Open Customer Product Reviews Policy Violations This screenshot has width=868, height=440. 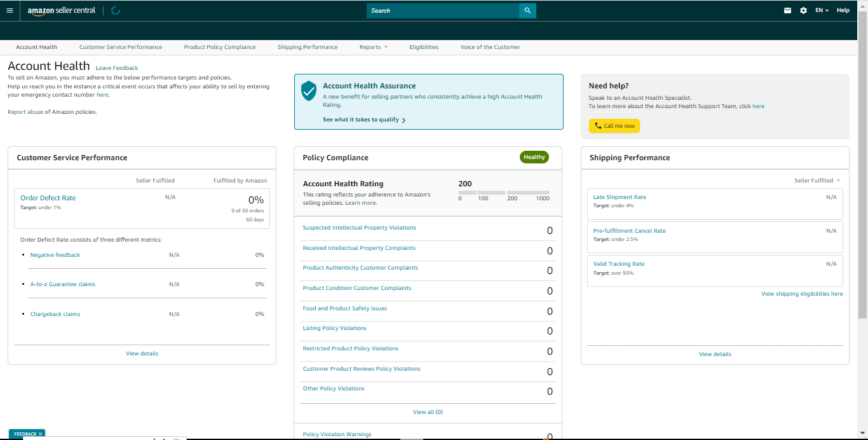click(x=362, y=369)
